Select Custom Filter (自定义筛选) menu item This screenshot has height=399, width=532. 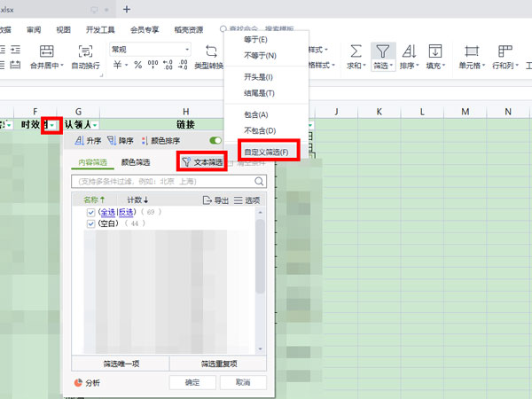point(266,153)
